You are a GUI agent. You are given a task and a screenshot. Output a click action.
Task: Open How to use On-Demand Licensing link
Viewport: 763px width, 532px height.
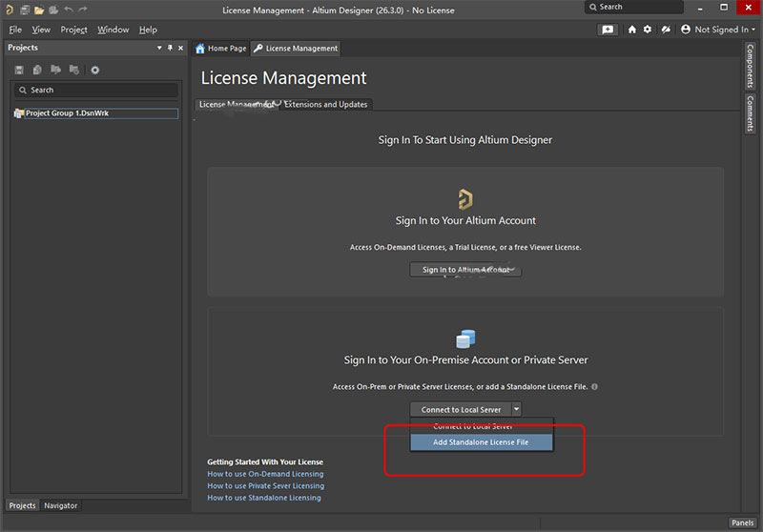click(x=265, y=474)
